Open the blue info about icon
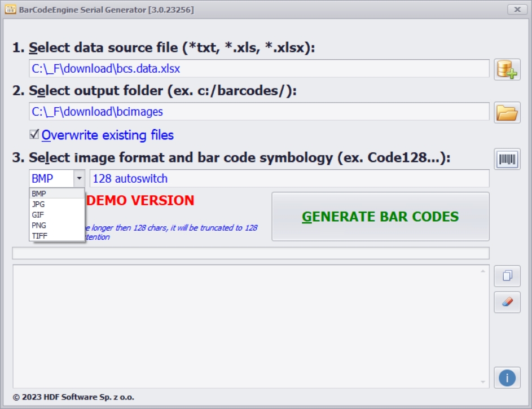This screenshot has height=409, width=532. coord(507,377)
